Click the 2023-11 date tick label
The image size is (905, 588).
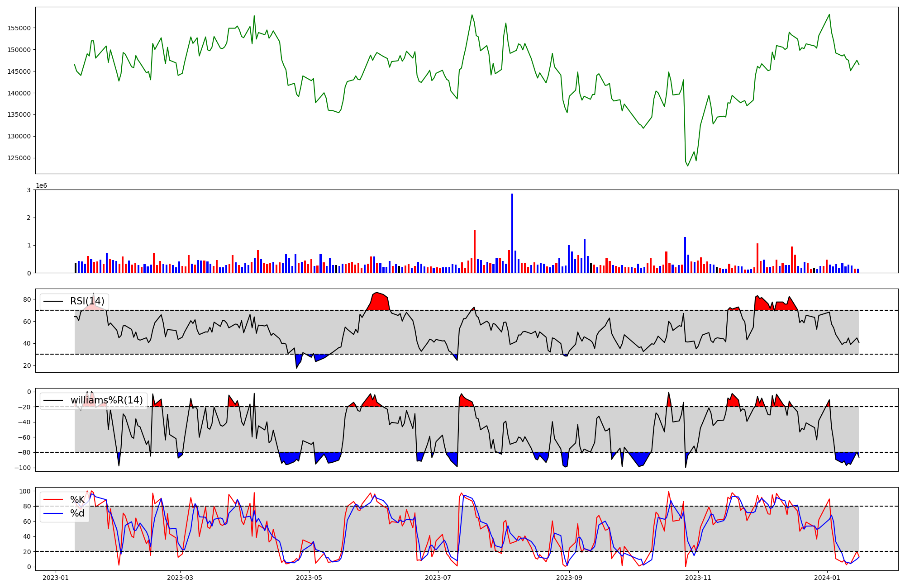(698, 578)
